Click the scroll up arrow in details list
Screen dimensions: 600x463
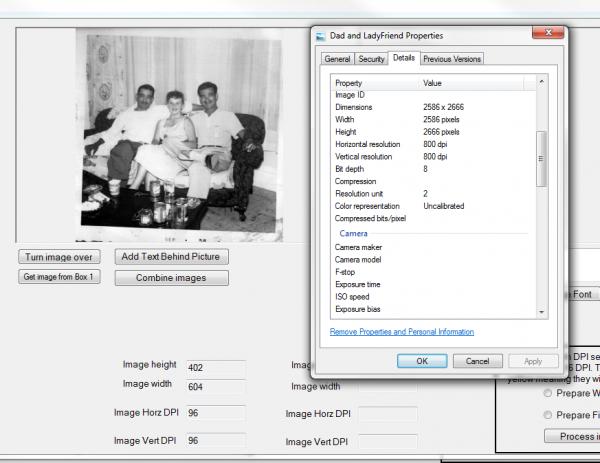point(541,82)
